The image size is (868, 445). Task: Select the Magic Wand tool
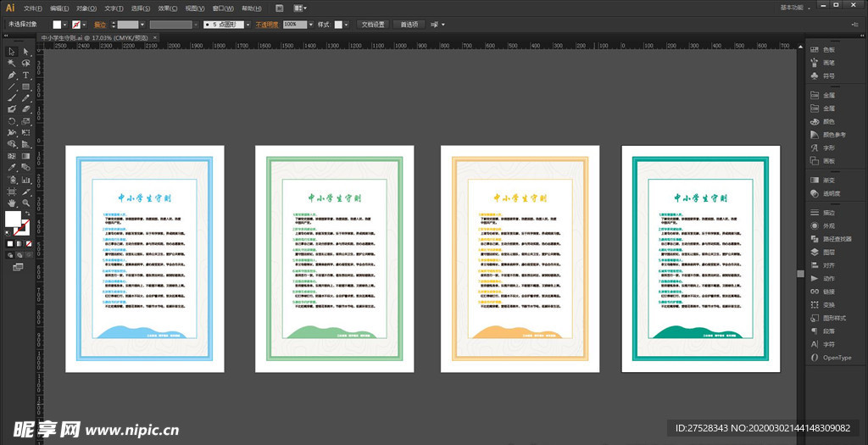pos(12,64)
